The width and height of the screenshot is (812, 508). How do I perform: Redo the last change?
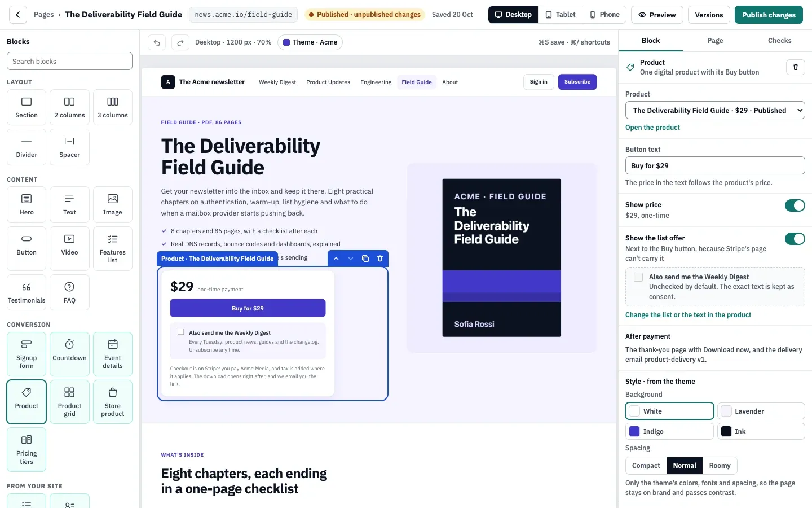180,42
